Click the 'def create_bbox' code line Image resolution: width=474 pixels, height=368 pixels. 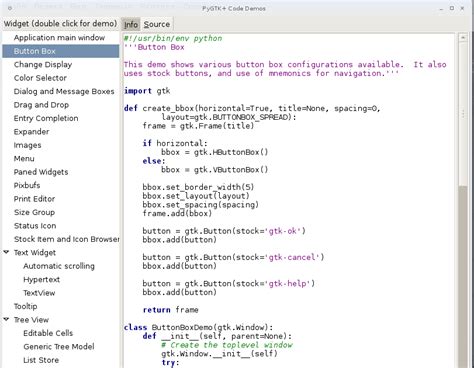click(252, 108)
